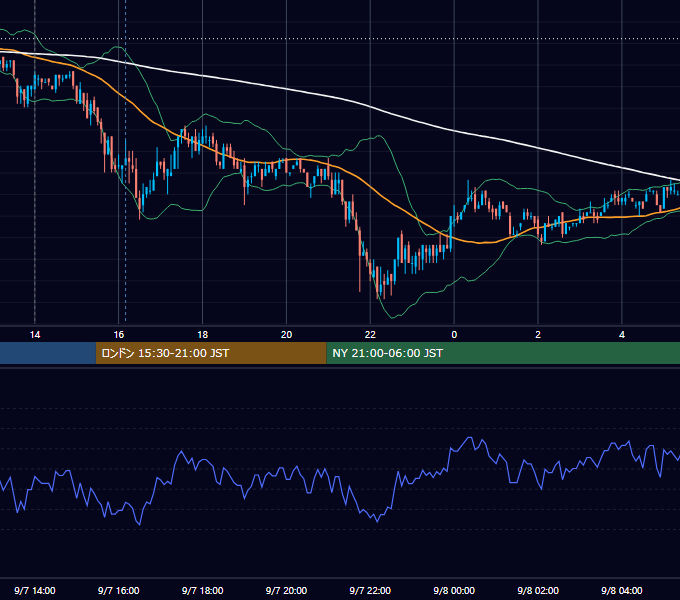680x600 pixels.
Task: Click the 9/8 04:00 date label
Action: [x=622, y=590]
